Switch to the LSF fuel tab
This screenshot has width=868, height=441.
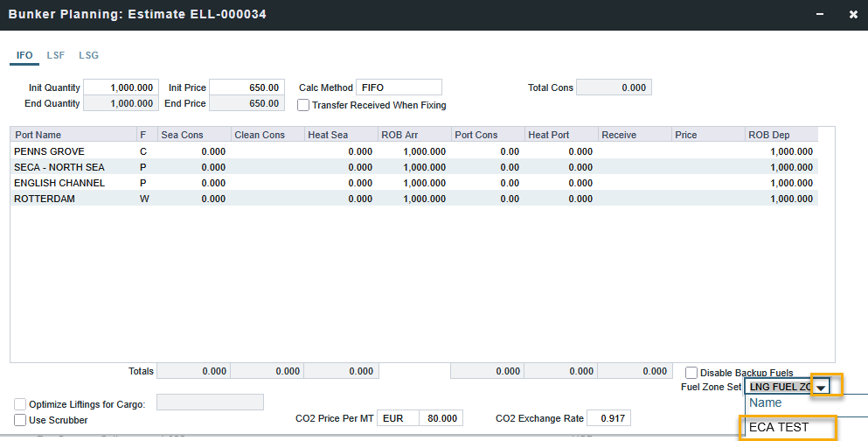click(56, 55)
